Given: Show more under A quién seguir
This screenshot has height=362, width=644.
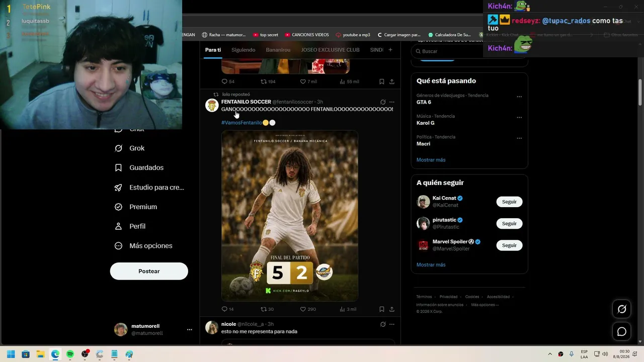Looking at the screenshot, I should [x=431, y=265].
